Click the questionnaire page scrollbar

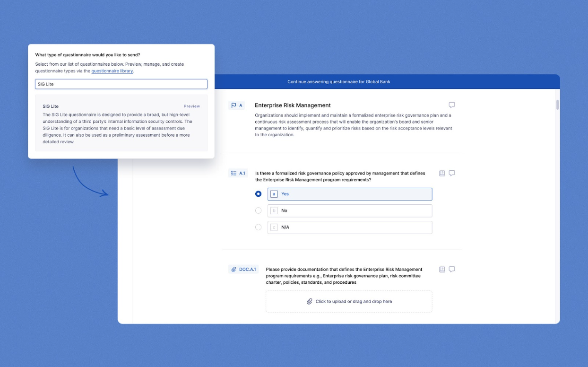click(x=557, y=105)
